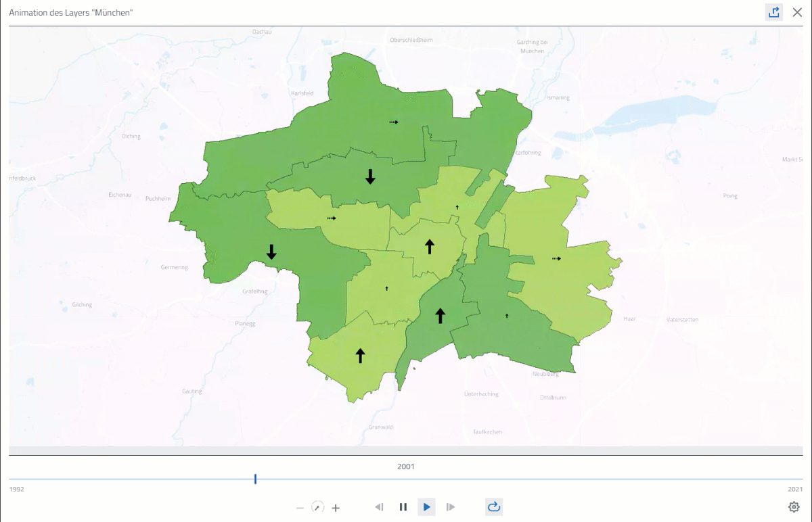The width and height of the screenshot is (812, 522).
Task: Click the Vaterstetten map label
Action: [x=682, y=318]
